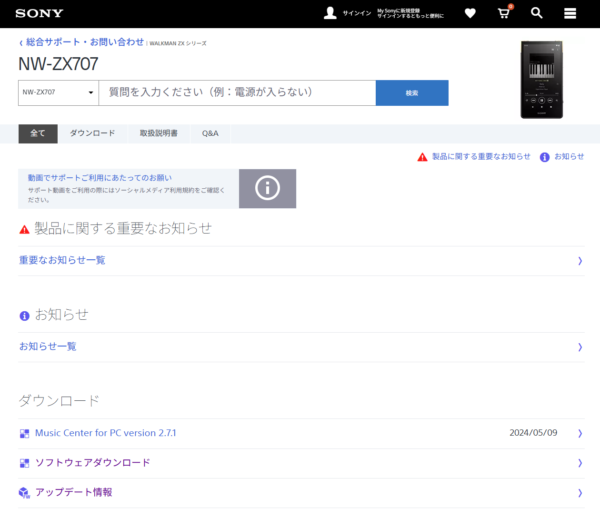Image resolution: width=600 pixels, height=520 pixels.
Task: Click red warning triangle beside top important notice link
Action: (422, 157)
